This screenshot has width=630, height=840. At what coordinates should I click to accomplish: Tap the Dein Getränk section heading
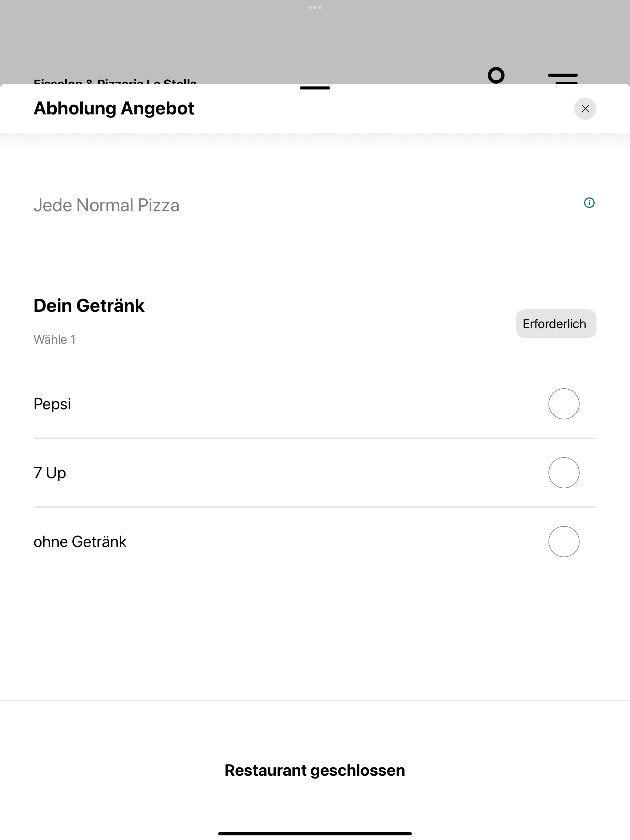pos(89,306)
